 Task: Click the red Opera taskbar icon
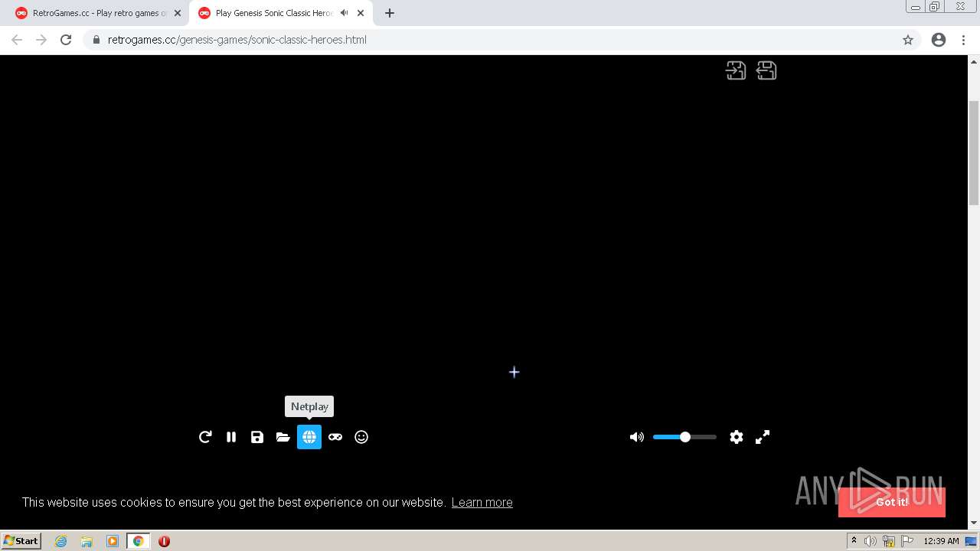pyautogui.click(x=164, y=541)
